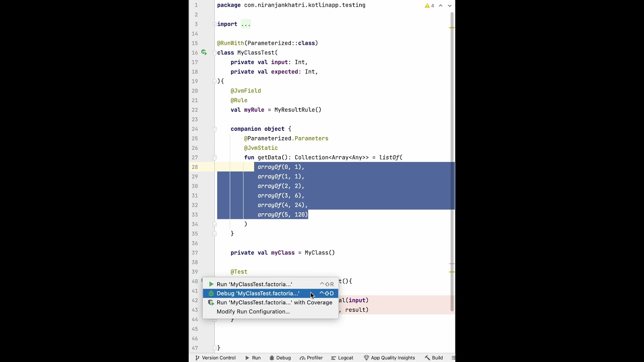Image resolution: width=644 pixels, height=362 pixels.
Task: Click the @Rule annotation
Action: click(x=239, y=101)
